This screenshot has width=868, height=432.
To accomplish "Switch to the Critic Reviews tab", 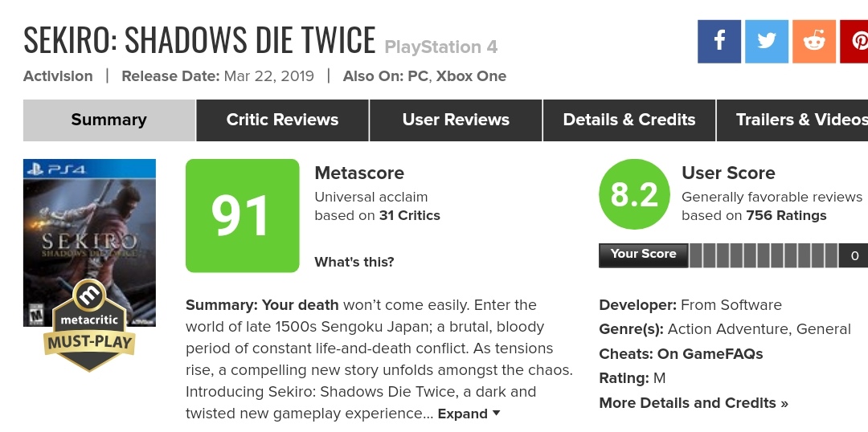I will pyautogui.click(x=282, y=120).
